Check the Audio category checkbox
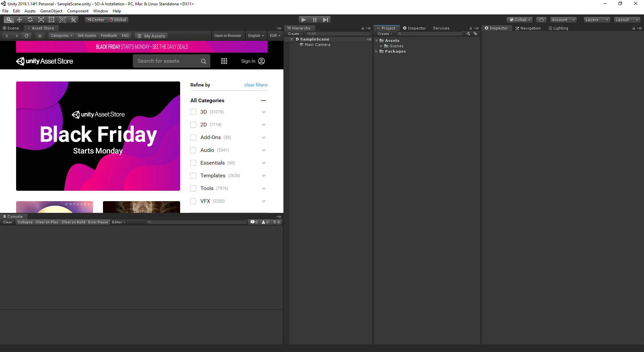Viewport: 644px width, 352px height. [x=193, y=150]
